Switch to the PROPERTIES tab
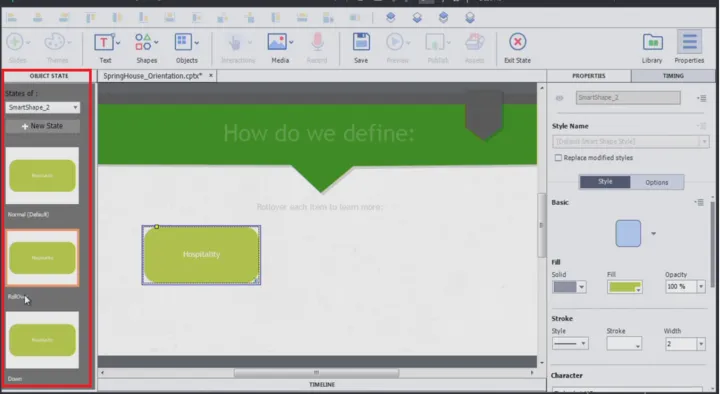 click(x=589, y=76)
